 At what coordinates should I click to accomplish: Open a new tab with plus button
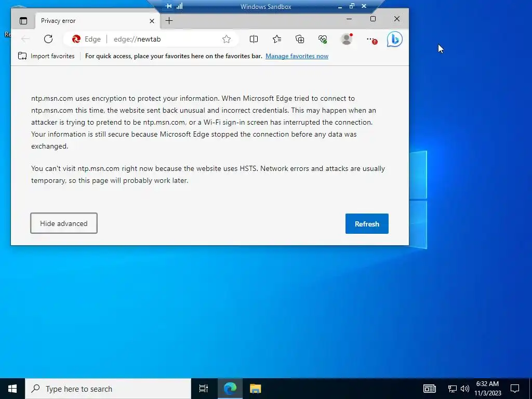(169, 21)
